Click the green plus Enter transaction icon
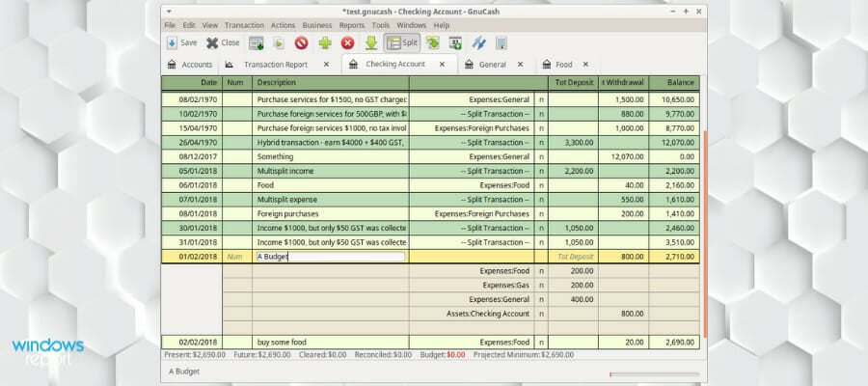Screen dimensions: 868x386 click(325, 42)
